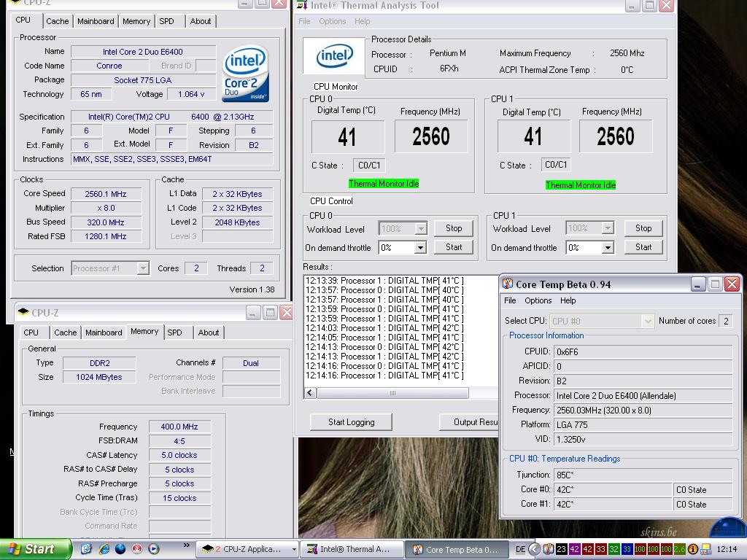Screen dimensions: 747x560
Task: Open Options menu in Thermal Analysis Tool
Action: pos(333,21)
